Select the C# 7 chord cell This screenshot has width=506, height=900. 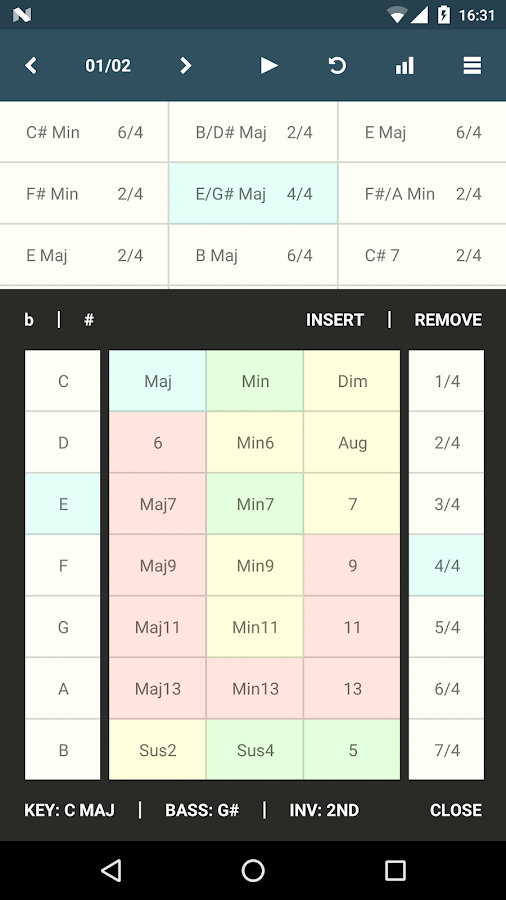tap(422, 255)
